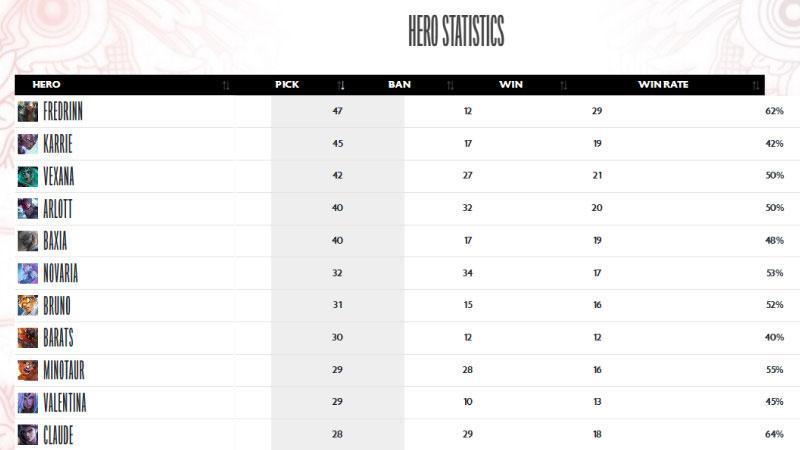800x450 pixels.
Task: Click Arlott hero avatar icon
Action: pos(28,209)
